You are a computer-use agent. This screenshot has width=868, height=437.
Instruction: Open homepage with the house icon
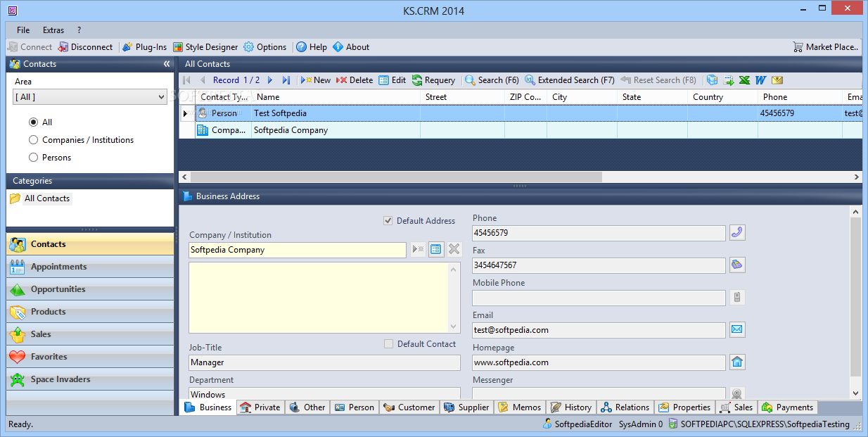click(737, 362)
